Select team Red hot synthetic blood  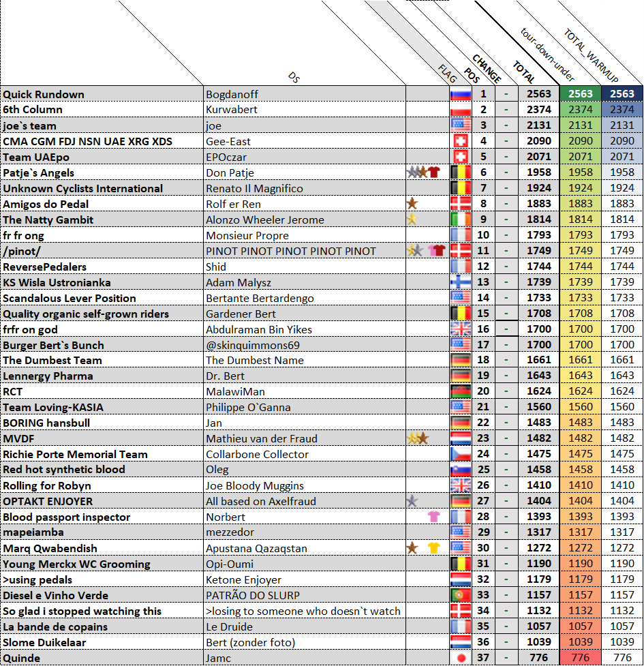[x=63, y=470]
